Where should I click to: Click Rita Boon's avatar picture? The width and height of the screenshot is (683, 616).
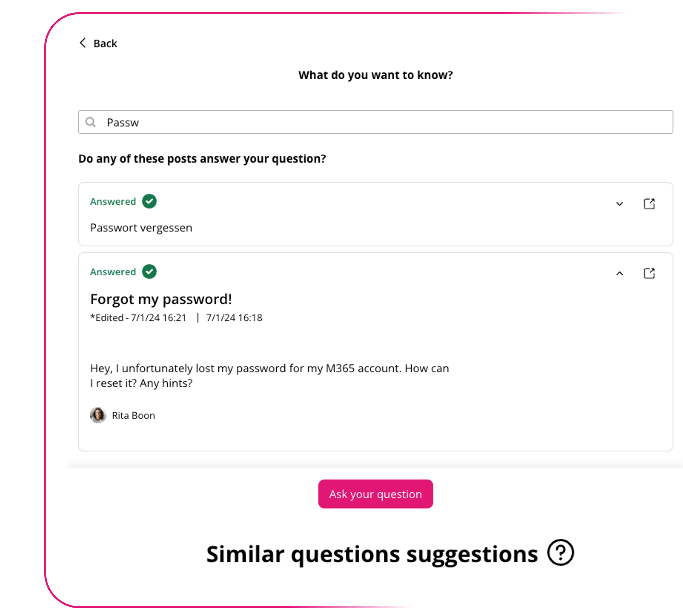pos(98,415)
